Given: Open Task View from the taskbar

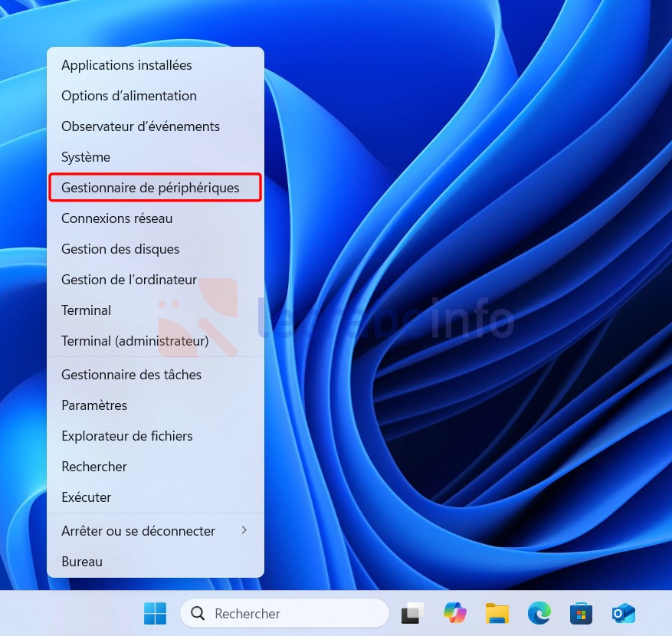Looking at the screenshot, I should (413, 613).
